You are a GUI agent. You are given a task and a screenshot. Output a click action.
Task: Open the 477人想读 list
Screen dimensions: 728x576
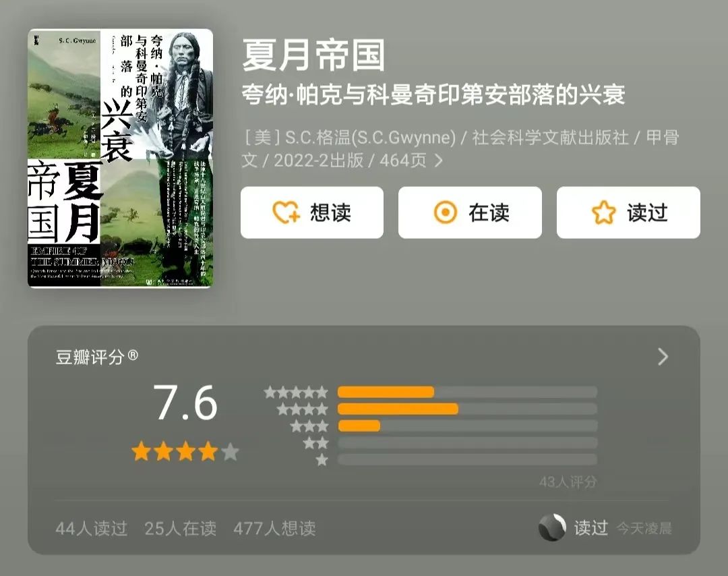pos(274,529)
